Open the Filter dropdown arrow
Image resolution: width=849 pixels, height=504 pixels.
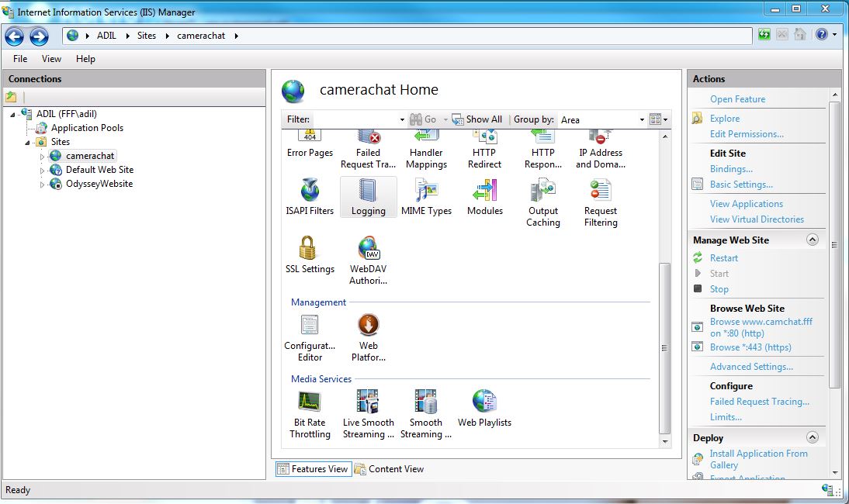click(402, 119)
